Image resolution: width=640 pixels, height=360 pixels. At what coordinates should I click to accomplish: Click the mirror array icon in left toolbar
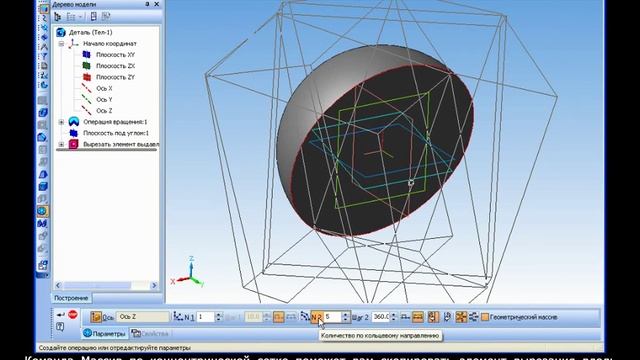[42, 224]
